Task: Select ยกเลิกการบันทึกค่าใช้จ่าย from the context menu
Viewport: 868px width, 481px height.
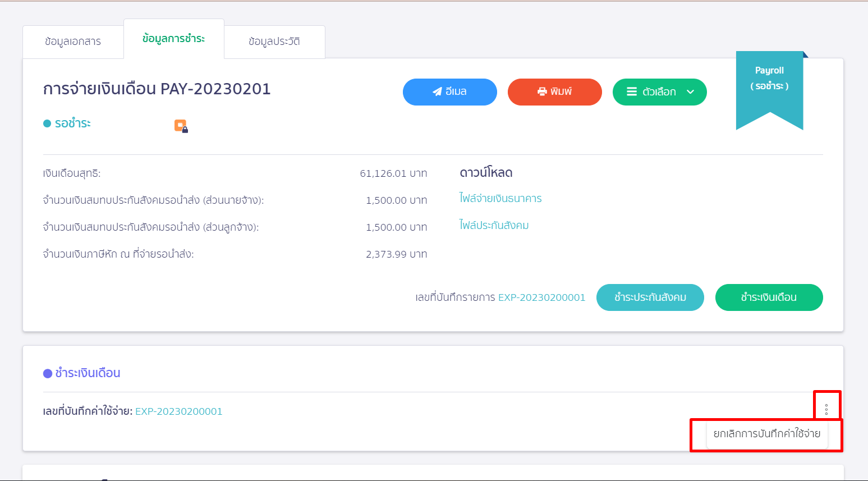Action: coord(766,434)
